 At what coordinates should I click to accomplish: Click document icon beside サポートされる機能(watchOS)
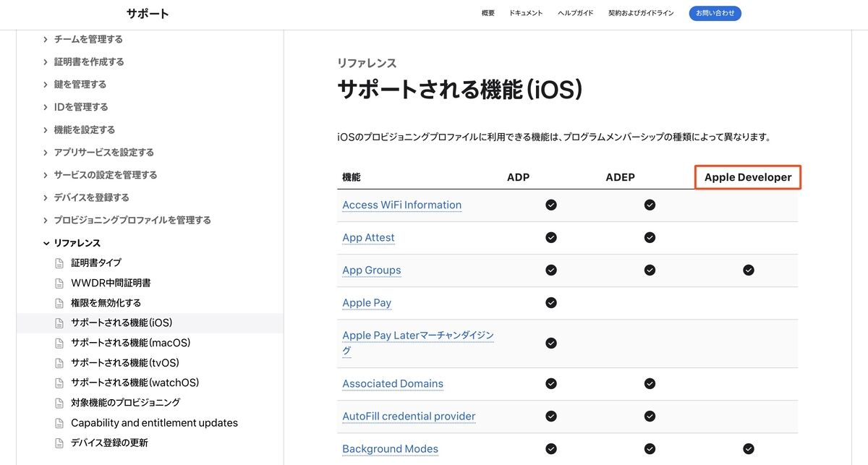[x=59, y=383]
